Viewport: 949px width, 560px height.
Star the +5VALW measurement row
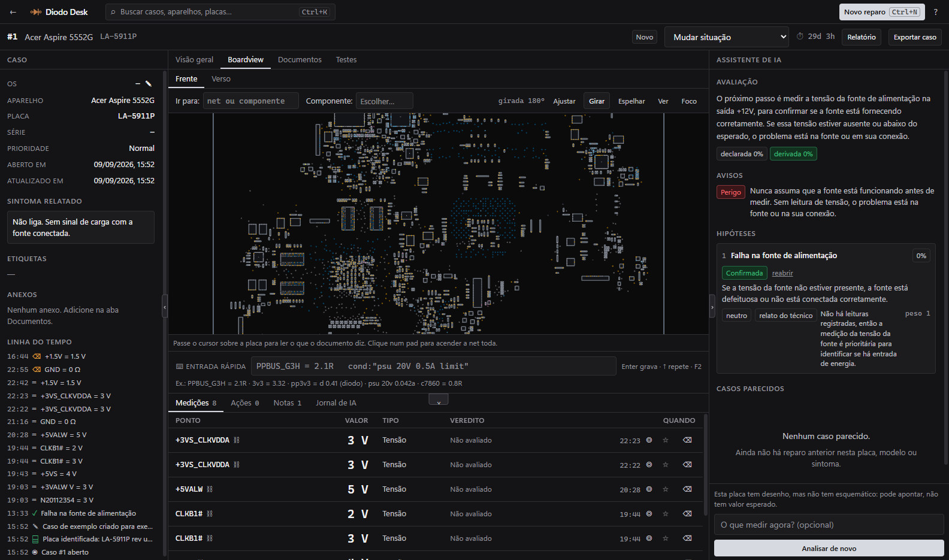[665, 489]
